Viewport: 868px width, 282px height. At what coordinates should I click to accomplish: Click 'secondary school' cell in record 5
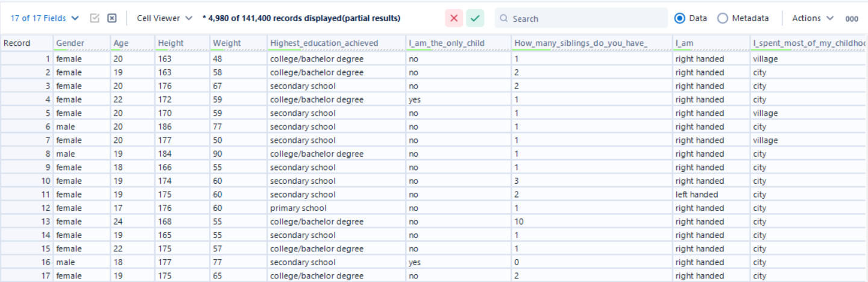[x=336, y=113]
